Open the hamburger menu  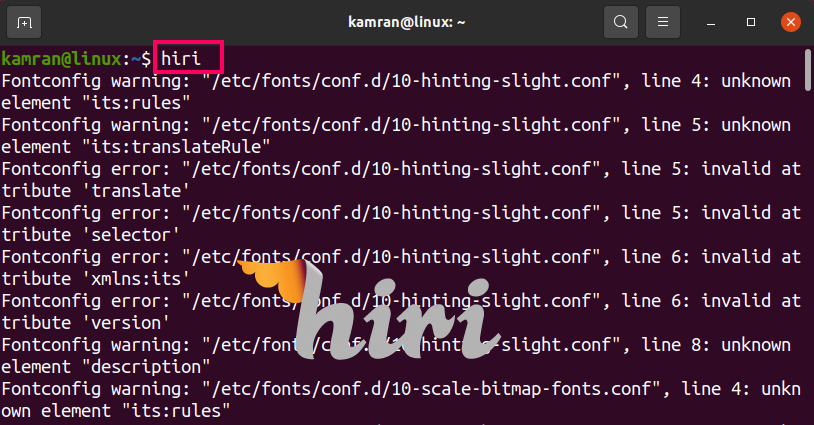[662, 22]
